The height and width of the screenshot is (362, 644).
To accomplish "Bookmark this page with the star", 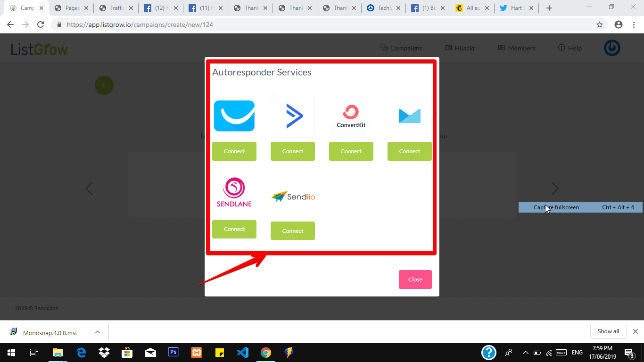I will tap(600, 25).
